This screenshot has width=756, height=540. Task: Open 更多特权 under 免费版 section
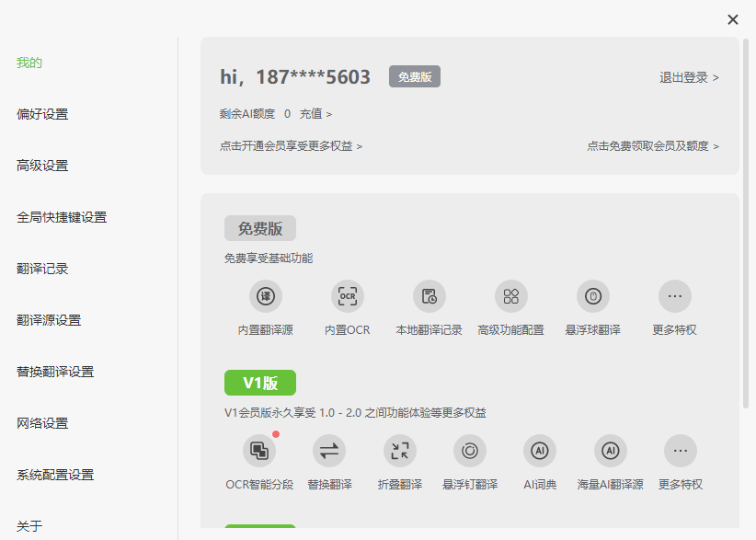tap(675, 296)
